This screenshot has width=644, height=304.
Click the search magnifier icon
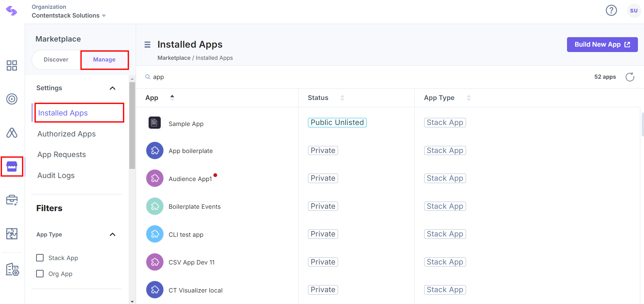click(148, 77)
